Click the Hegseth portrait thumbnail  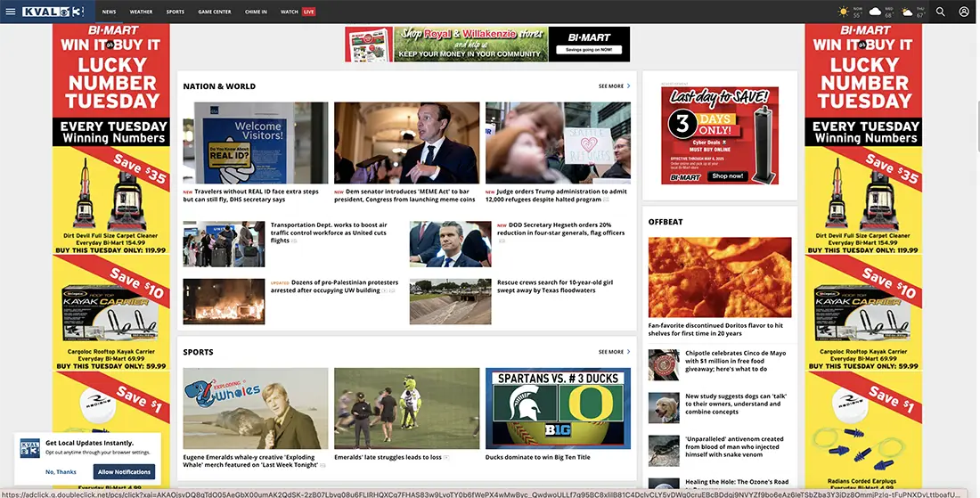pyautogui.click(x=450, y=244)
